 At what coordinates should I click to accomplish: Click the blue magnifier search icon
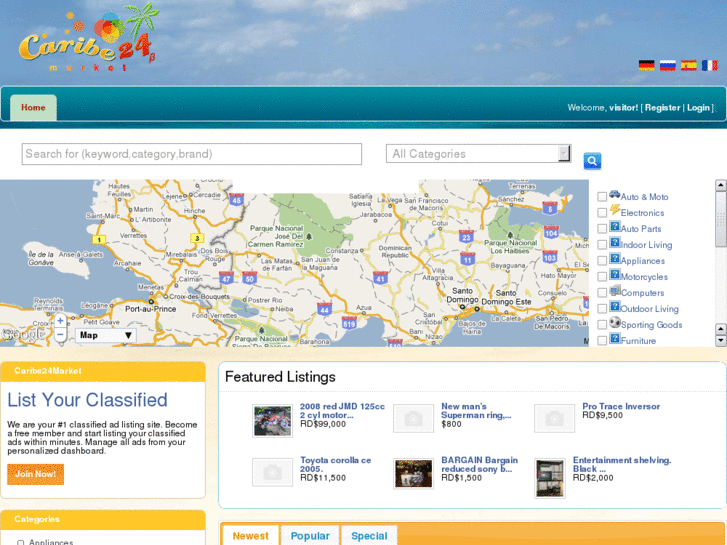pos(592,161)
